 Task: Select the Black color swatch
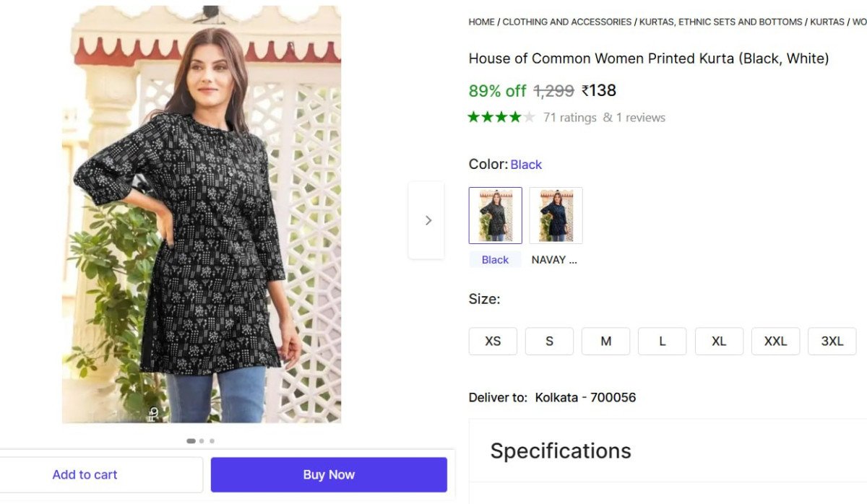click(495, 214)
